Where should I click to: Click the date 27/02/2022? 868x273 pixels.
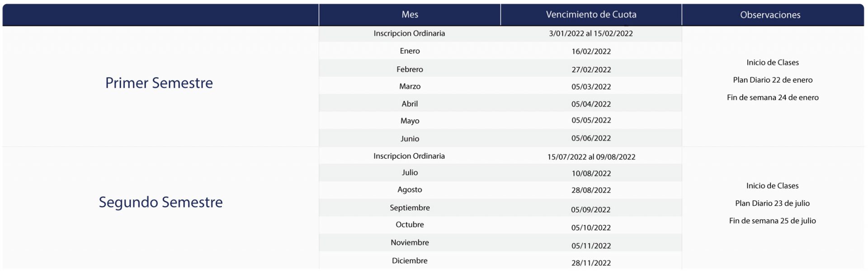pos(591,70)
